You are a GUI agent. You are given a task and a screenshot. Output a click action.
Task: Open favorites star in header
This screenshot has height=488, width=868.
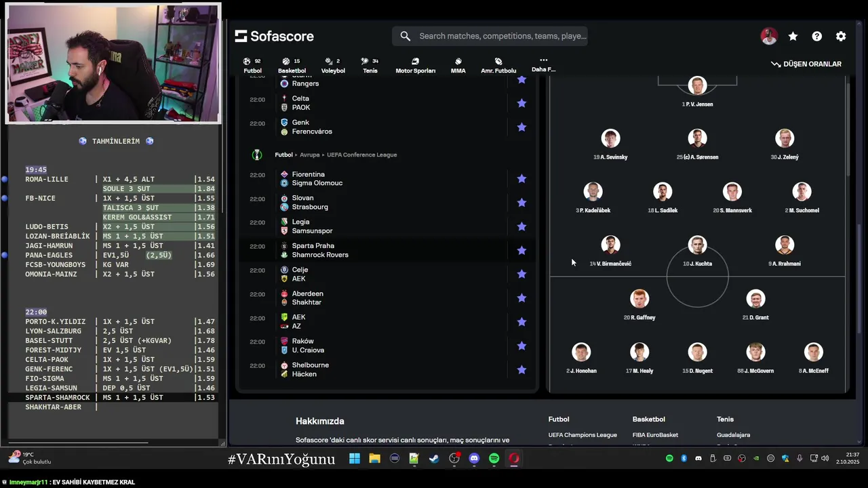pos(793,37)
